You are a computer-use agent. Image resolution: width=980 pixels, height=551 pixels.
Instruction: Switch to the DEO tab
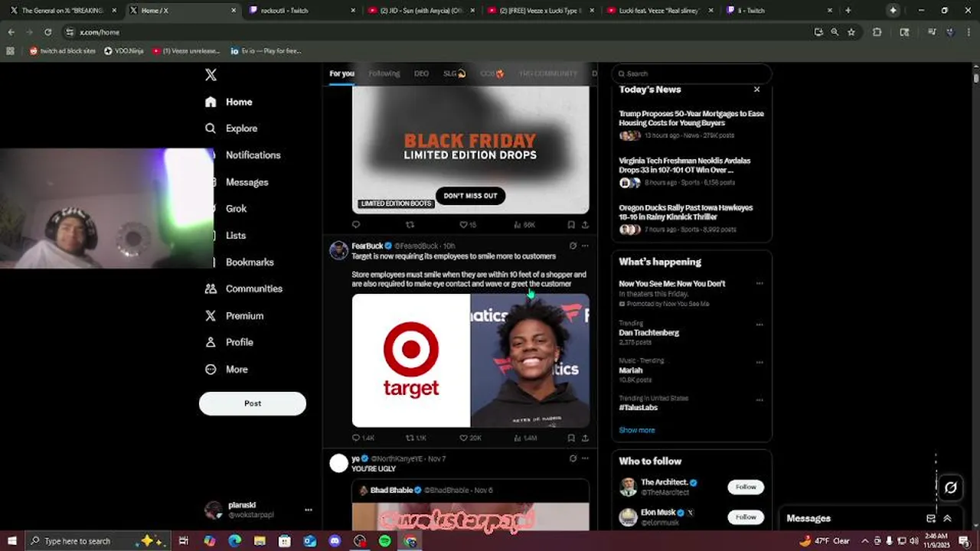421,73
